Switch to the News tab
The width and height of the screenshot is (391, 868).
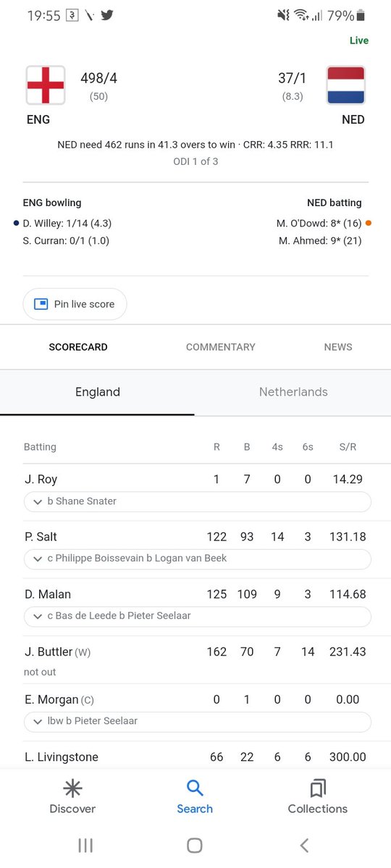[x=338, y=347]
